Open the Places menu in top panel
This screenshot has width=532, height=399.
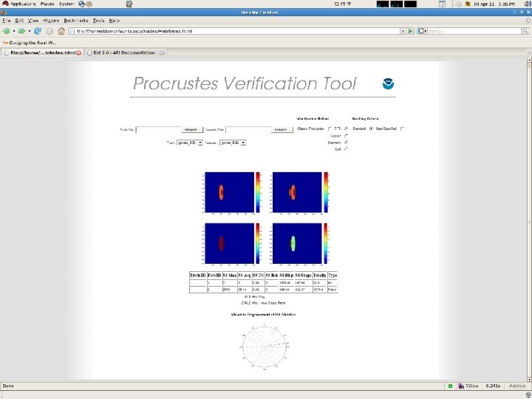47,4
